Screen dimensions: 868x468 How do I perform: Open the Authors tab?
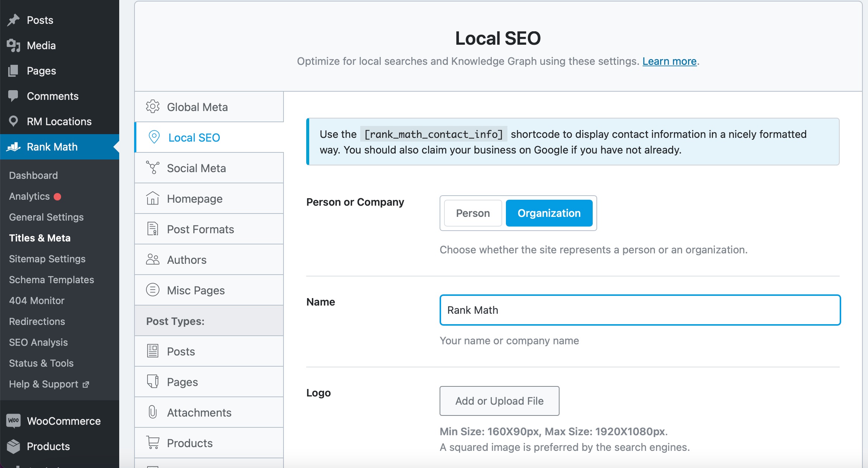(209, 259)
